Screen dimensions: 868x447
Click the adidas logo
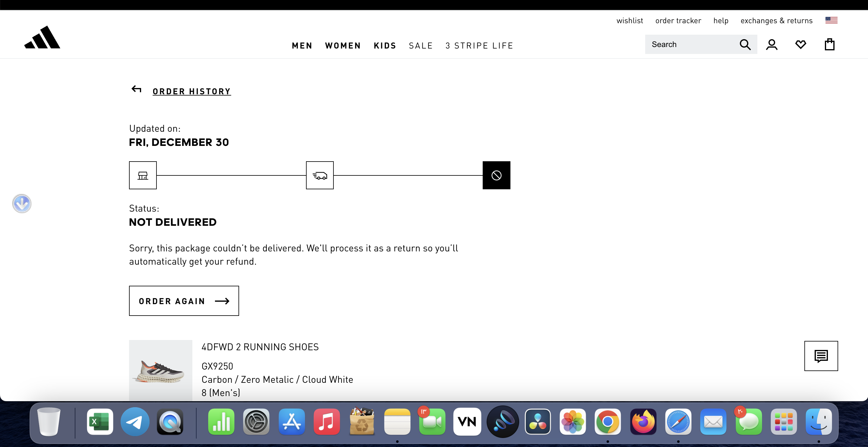click(x=42, y=37)
